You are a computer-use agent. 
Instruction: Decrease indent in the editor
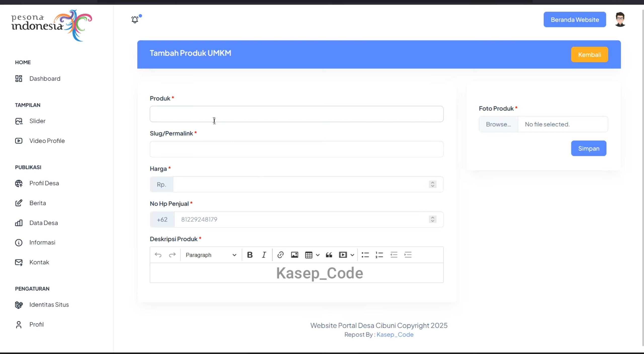(x=394, y=255)
